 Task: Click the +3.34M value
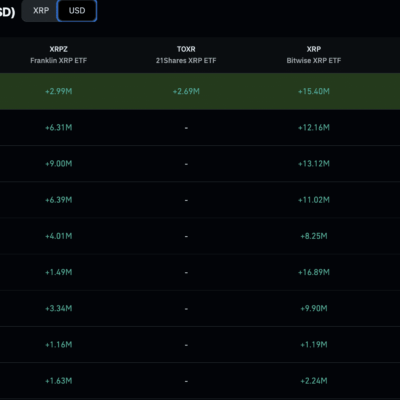click(59, 309)
